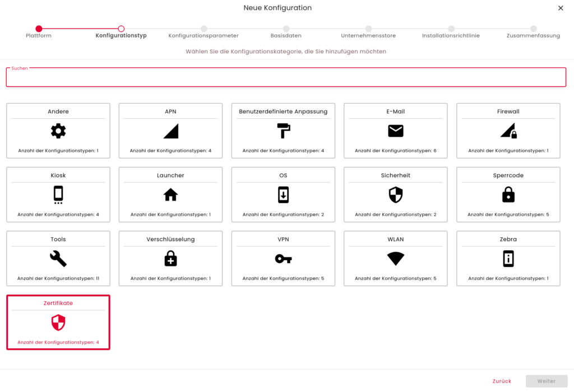The image size is (574, 392).
Task: Open the Firewall configuration category
Action: (508, 131)
